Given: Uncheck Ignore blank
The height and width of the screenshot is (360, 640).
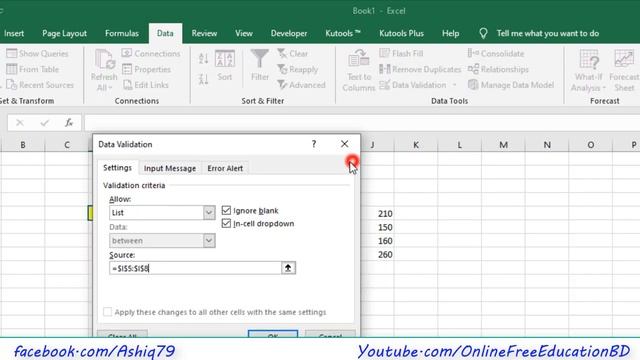Looking at the screenshot, I should click(x=226, y=210).
